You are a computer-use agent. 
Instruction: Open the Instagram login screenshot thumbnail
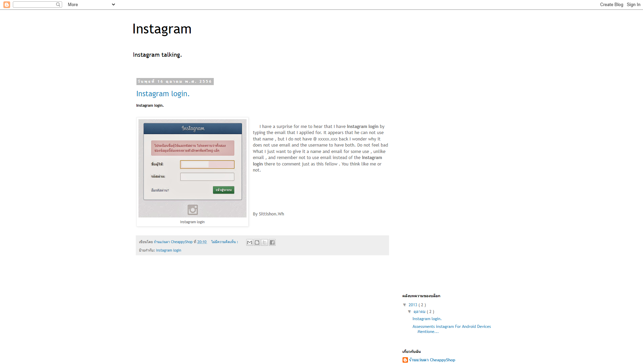[192, 168]
